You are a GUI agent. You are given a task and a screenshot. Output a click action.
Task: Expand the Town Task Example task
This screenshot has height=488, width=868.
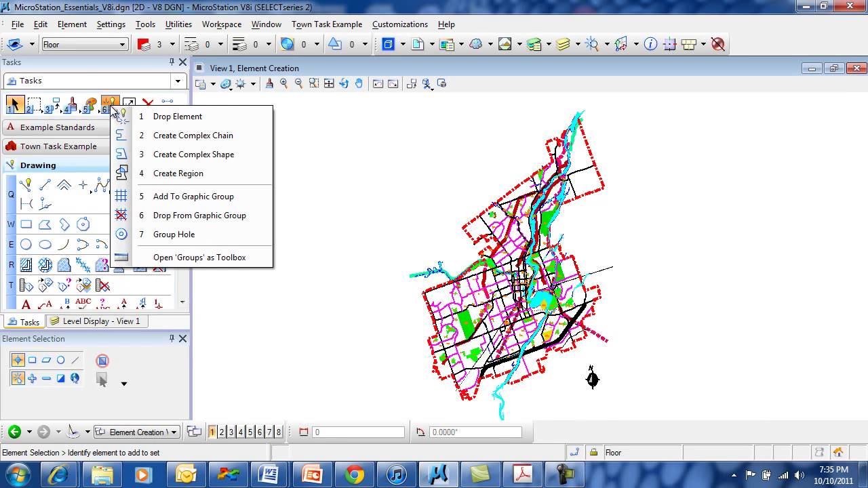58,146
